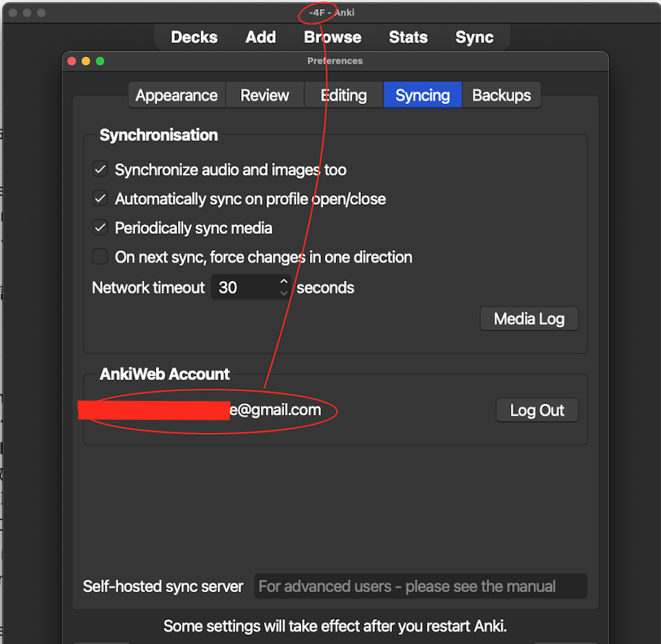The height and width of the screenshot is (644, 661).
Task: Open Stats in Anki toolbar
Action: (408, 37)
